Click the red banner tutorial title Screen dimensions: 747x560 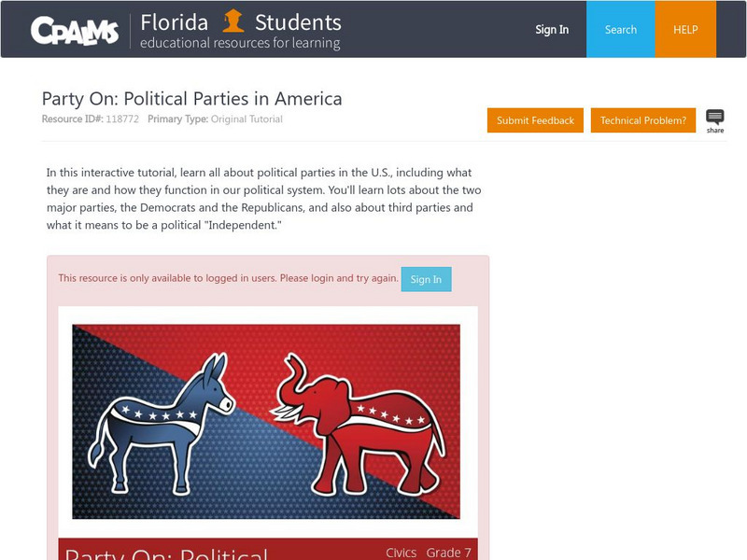pyautogui.click(x=166, y=553)
